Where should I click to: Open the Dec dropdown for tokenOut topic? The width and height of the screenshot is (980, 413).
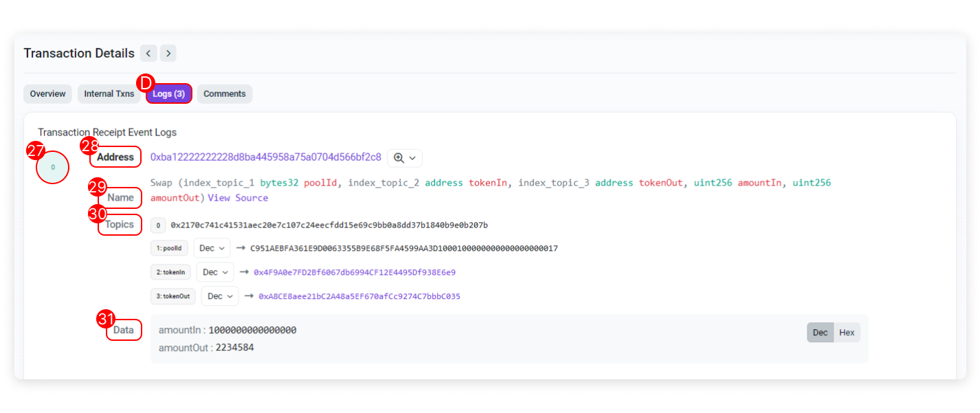pos(220,296)
